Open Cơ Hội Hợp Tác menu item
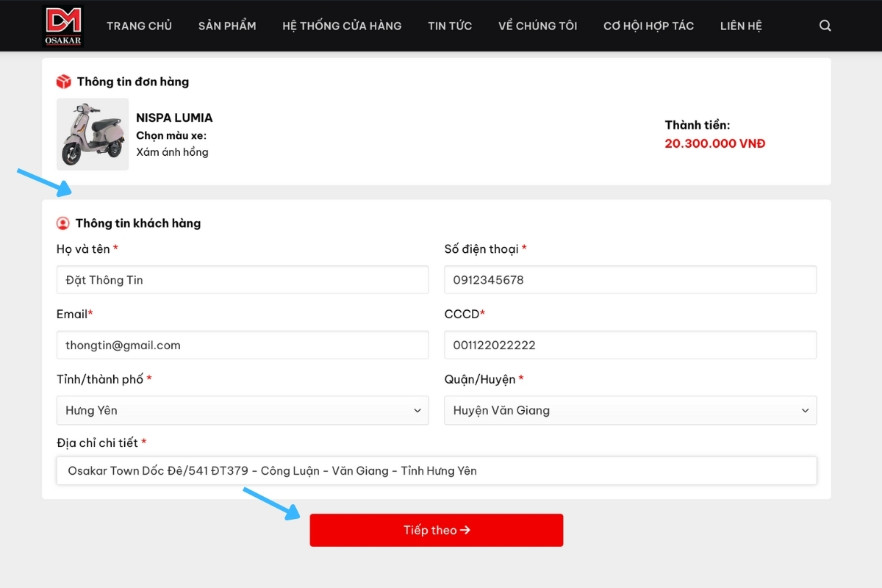The image size is (882, 588). [x=648, y=26]
